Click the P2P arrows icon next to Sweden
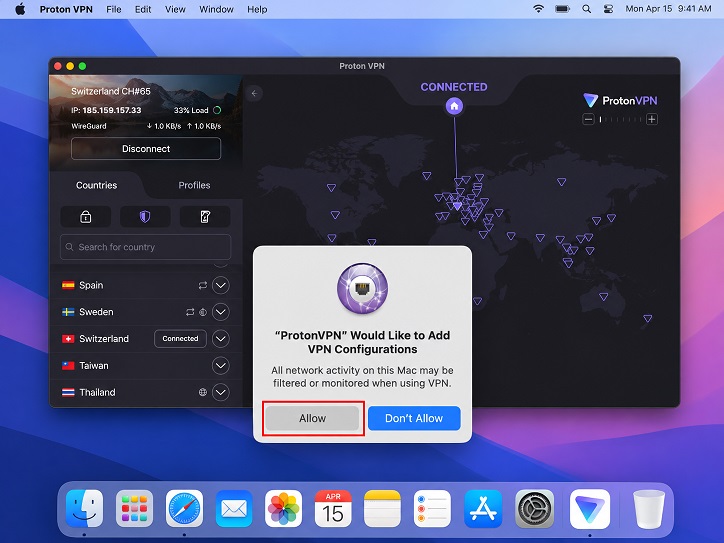This screenshot has width=724, height=543. click(x=190, y=312)
